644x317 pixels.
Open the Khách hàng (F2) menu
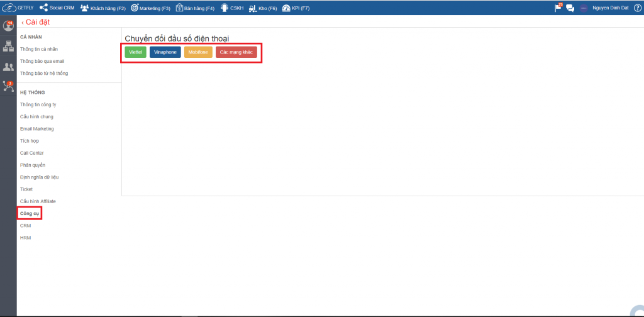pyautogui.click(x=103, y=8)
